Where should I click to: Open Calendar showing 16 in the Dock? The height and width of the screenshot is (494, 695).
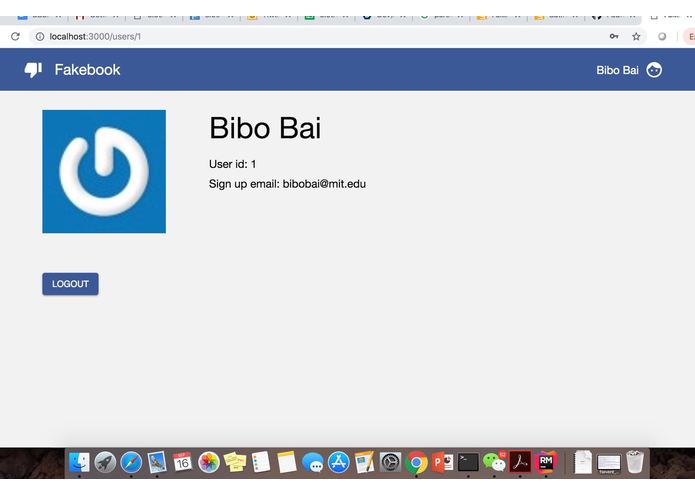coord(183,463)
